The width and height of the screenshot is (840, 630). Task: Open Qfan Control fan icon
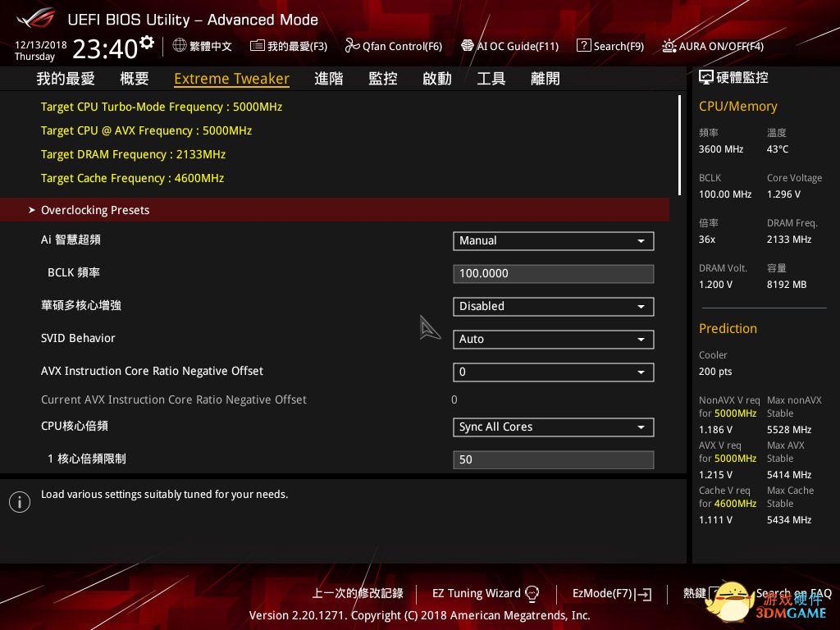point(352,46)
